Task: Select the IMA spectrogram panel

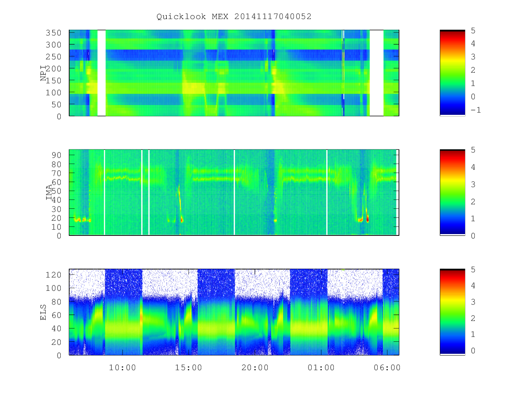Action: 234,192
